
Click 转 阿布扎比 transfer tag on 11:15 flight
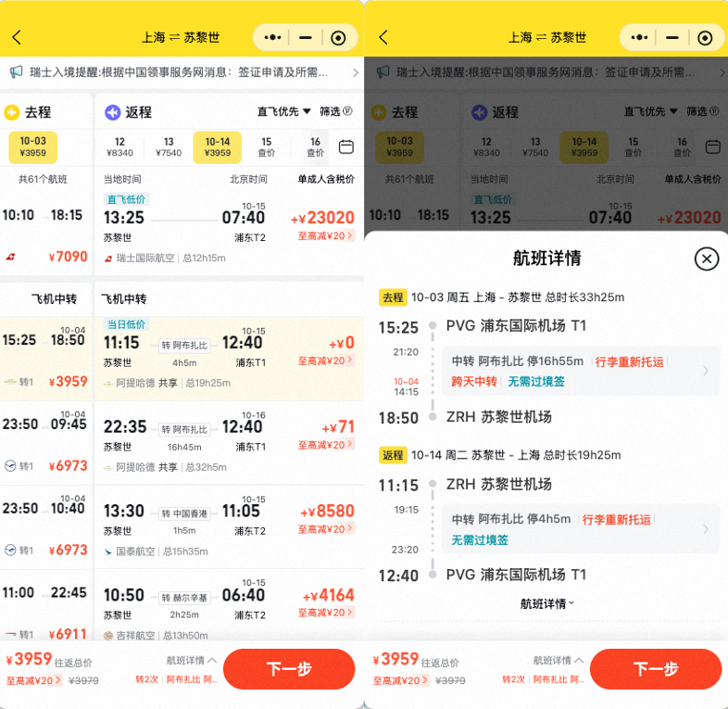pos(184,345)
